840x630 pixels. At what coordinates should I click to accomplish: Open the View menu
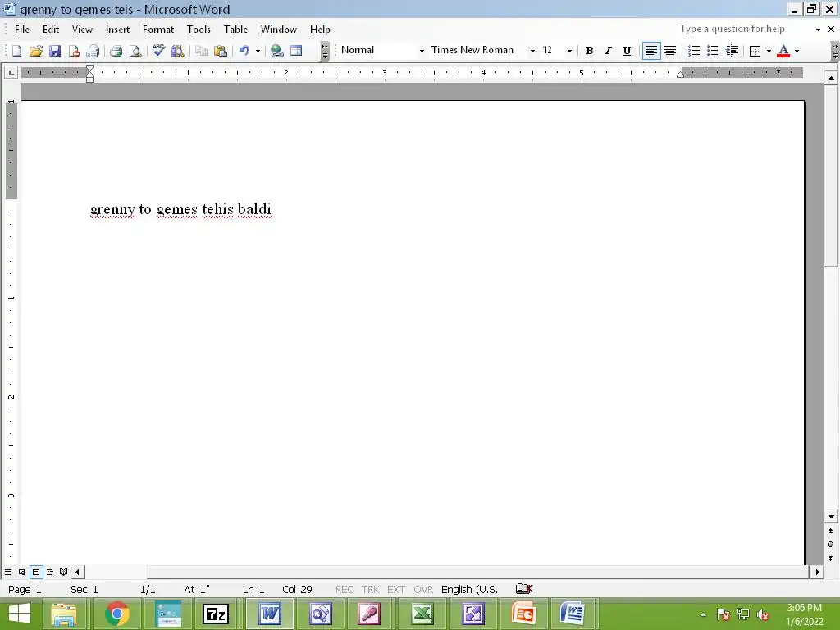click(x=82, y=30)
